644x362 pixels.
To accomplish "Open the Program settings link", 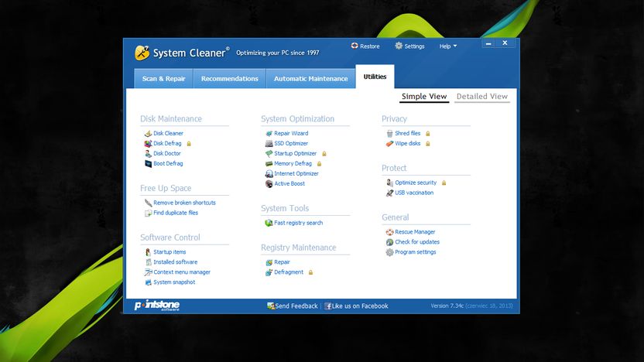I will point(416,252).
